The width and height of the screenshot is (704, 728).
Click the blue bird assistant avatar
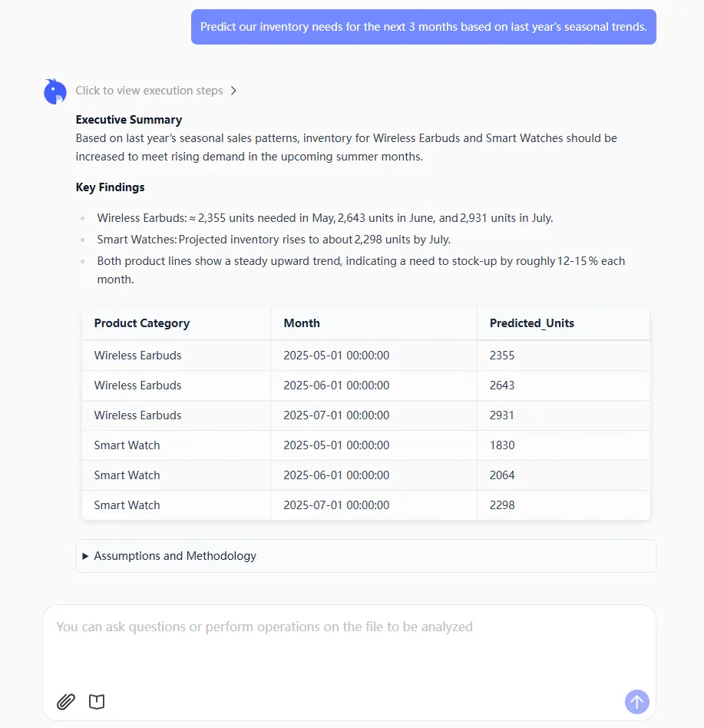pyautogui.click(x=55, y=91)
